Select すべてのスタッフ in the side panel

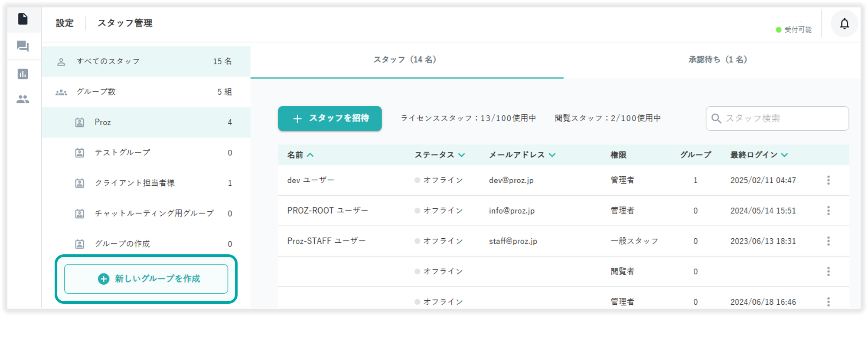pos(146,62)
